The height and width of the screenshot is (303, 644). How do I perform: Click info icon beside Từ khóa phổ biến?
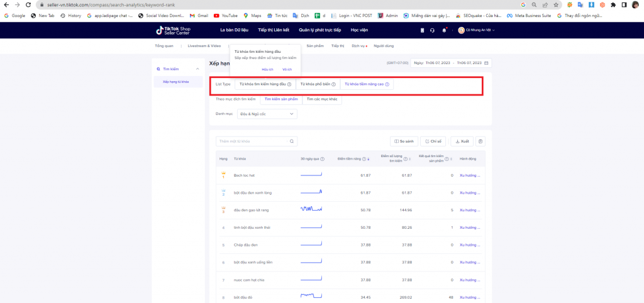point(333,84)
